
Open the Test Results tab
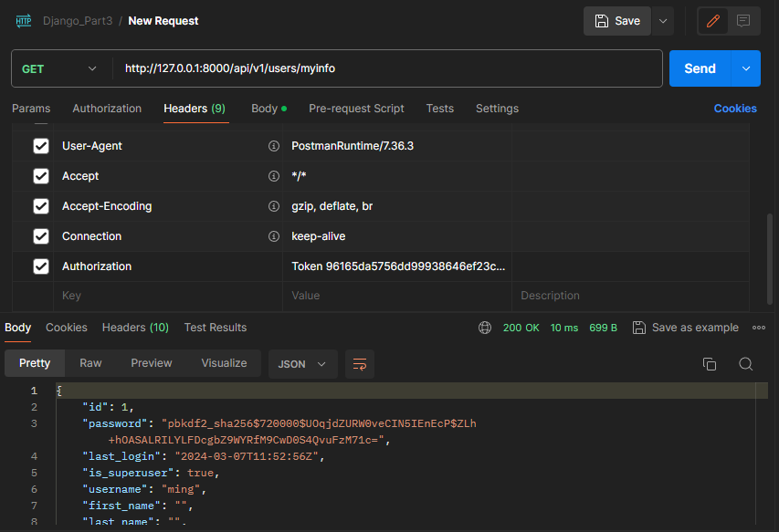click(x=216, y=328)
